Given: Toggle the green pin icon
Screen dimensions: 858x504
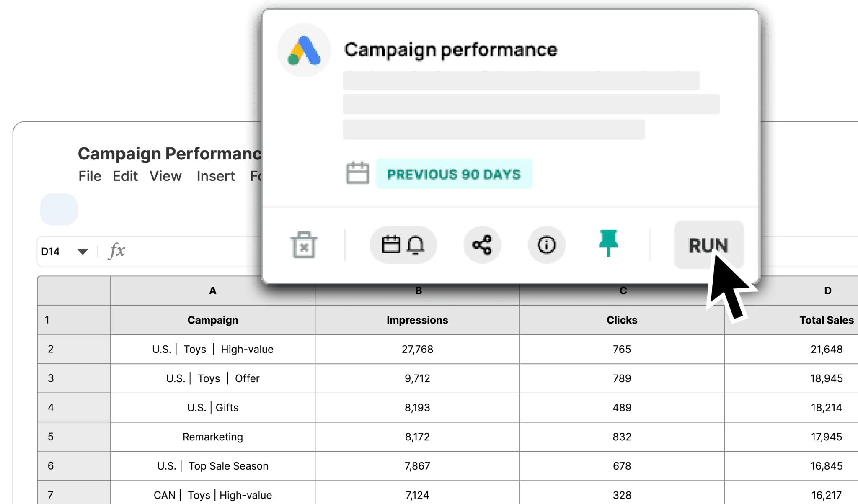Looking at the screenshot, I should coord(608,243).
